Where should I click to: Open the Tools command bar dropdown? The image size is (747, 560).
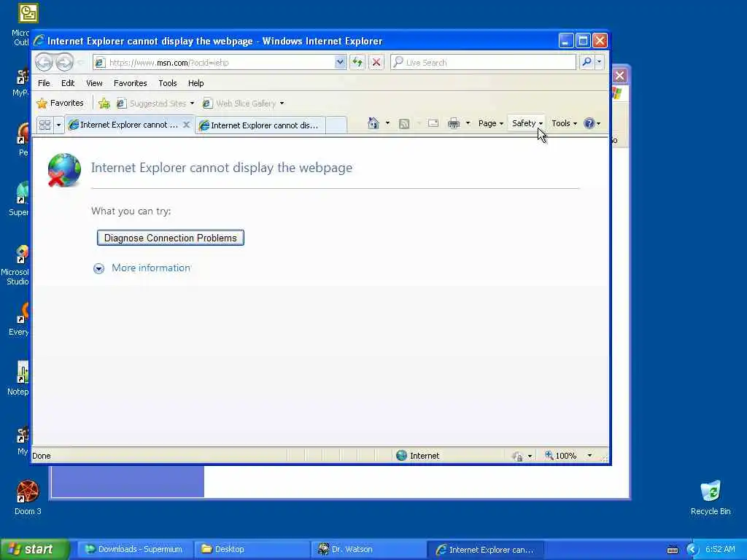pyautogui.click(x=564, y=123)
